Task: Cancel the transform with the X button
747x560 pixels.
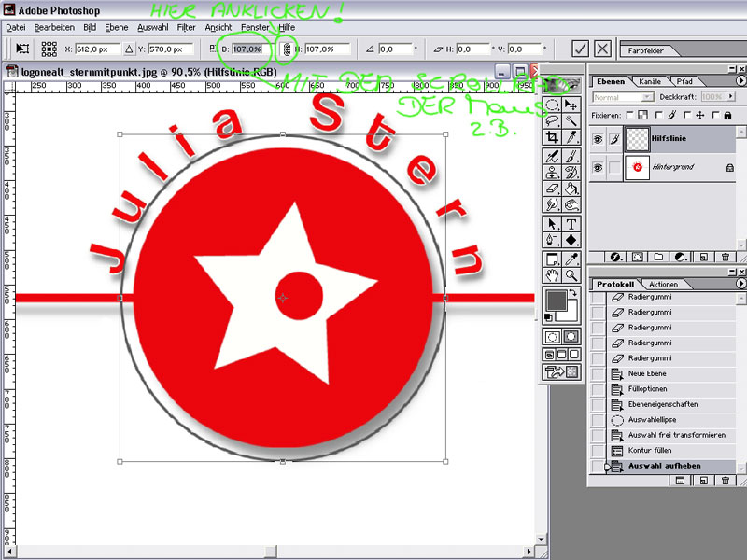Action: (x=603, y=49)
